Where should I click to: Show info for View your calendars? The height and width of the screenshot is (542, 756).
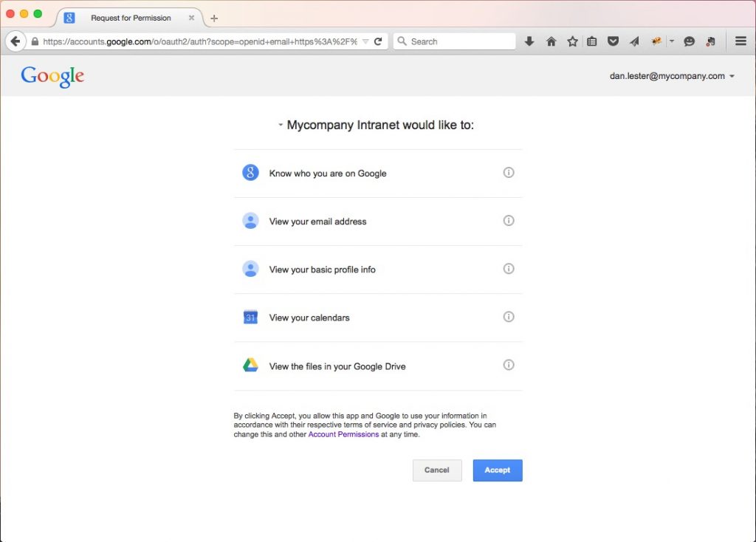pyautogui.click(x=509, y=317)
